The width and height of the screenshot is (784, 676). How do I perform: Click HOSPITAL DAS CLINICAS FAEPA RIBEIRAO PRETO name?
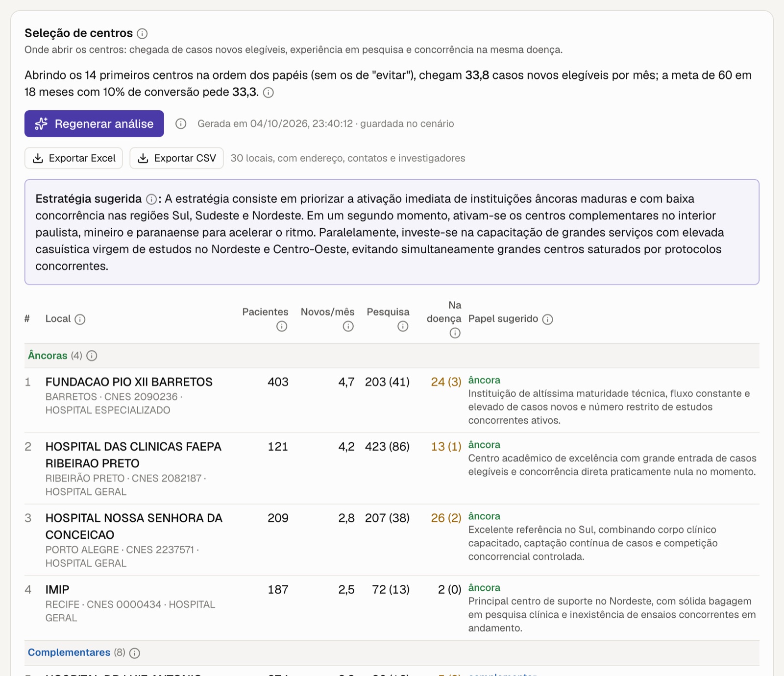(x=133, y=455)
